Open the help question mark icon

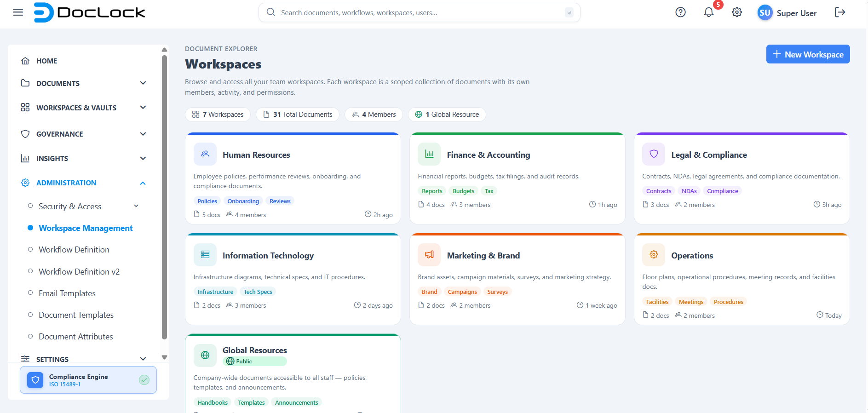[x=680, y=12]
